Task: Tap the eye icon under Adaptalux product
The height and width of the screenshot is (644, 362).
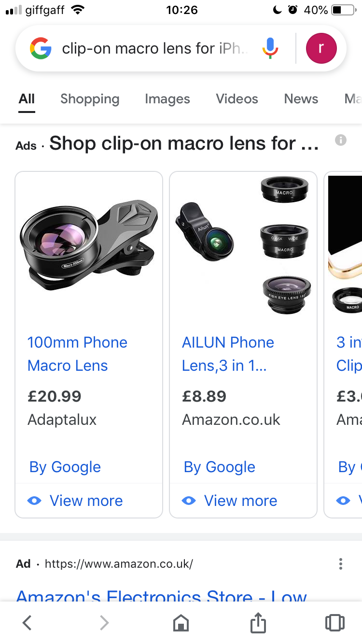Action: (x=35, y=501)
